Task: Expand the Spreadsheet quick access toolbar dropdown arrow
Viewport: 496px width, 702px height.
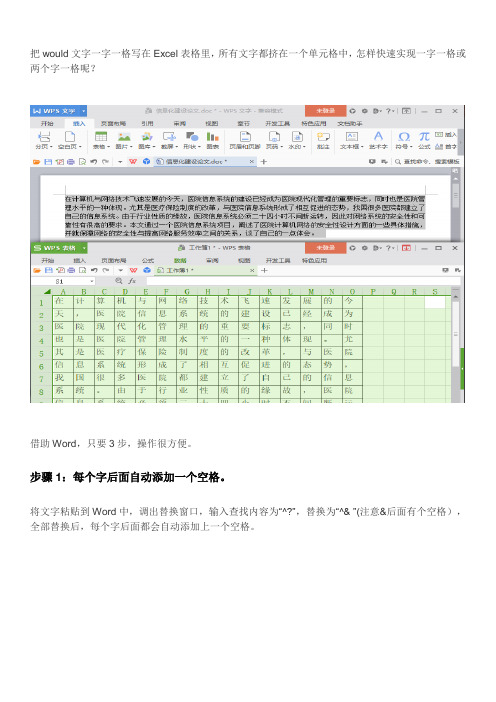Action: pos(120,270)
